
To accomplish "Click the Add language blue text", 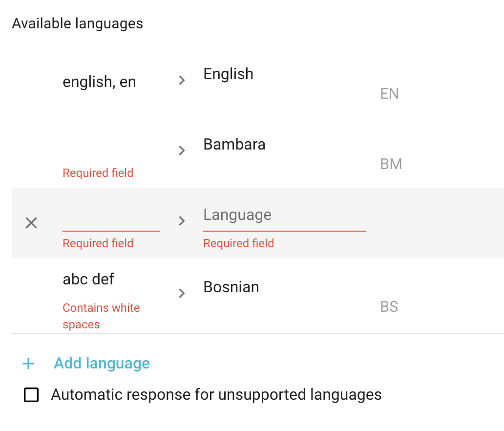I will click(x=102, y=364).
